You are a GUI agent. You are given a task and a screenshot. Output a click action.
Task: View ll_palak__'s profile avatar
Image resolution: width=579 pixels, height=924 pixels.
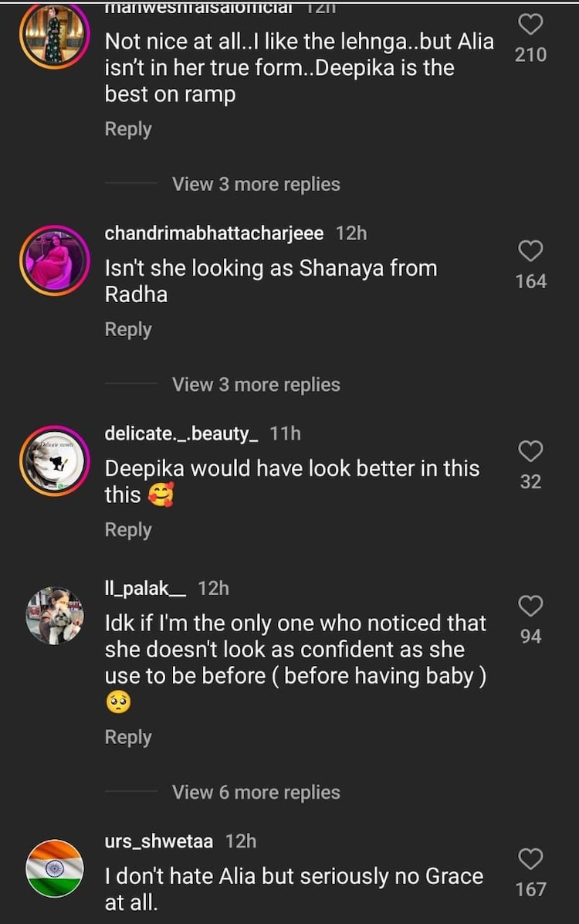tap(54, 615)
